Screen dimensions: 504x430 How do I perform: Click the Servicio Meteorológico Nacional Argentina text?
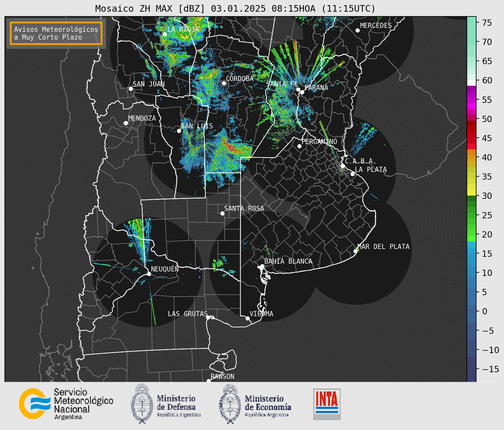(84, 404)
